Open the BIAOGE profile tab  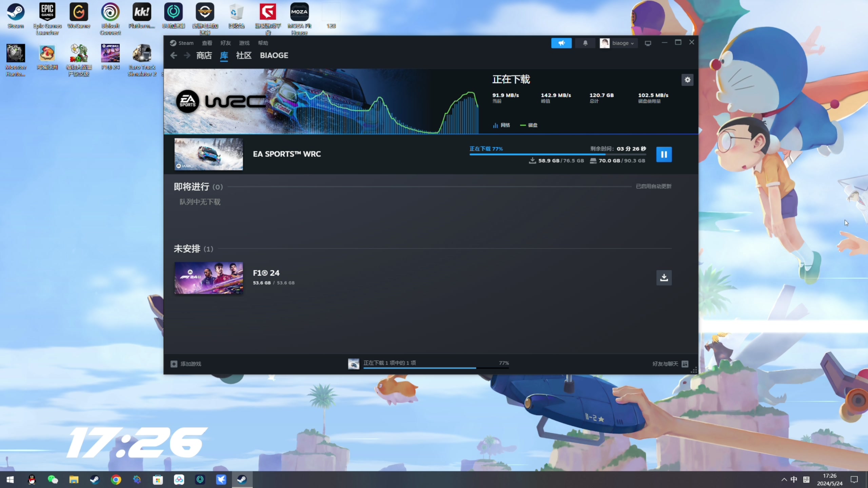click(x=274, y=55)
